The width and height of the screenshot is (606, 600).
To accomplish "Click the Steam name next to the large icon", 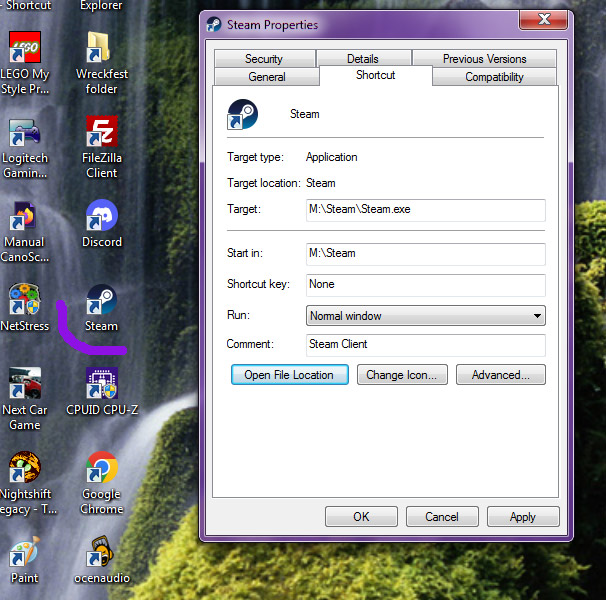I will click(305, 114).
